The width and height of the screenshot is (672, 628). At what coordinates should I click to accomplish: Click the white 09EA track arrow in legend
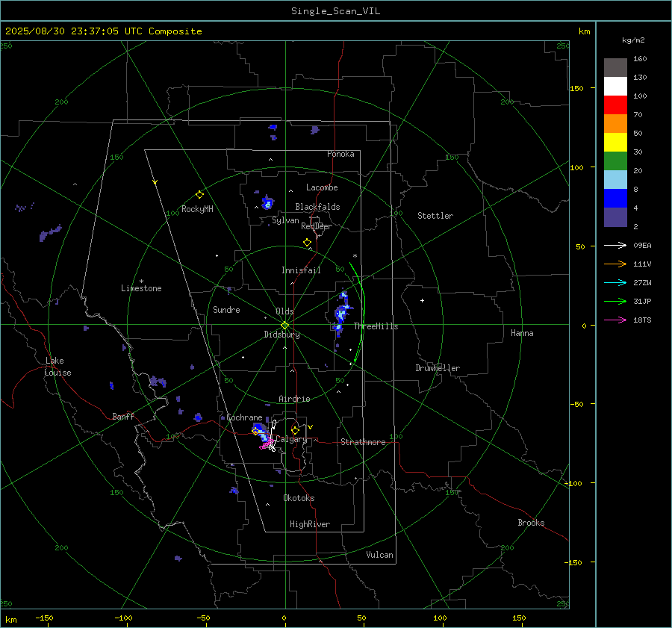(x=615, y=245)
